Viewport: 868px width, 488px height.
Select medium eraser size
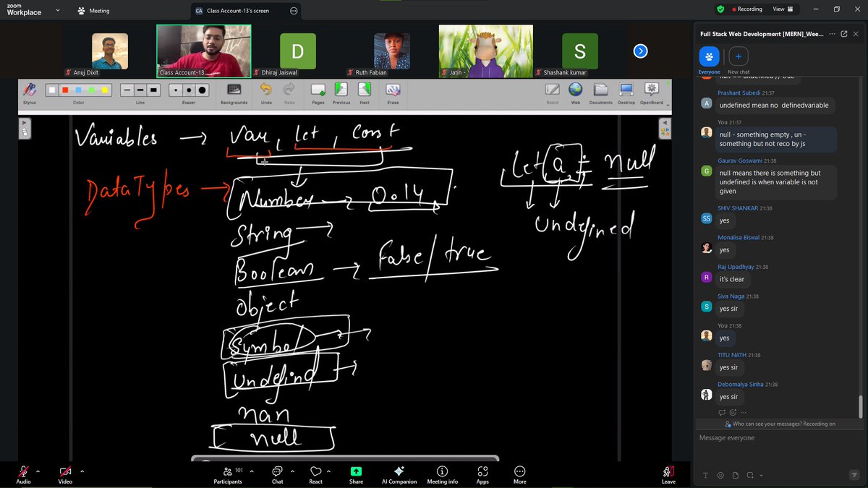pyautogui.click(x=189, y=90)
